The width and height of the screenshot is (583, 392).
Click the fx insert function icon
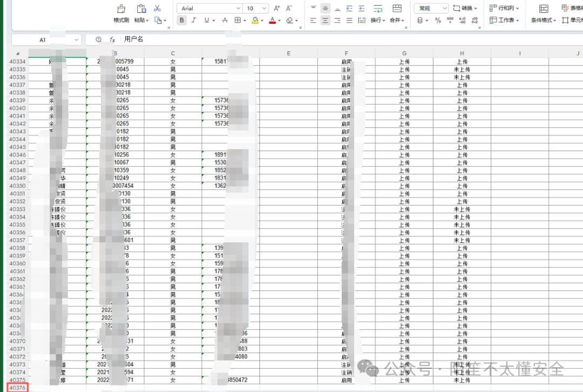coord(112,39)
